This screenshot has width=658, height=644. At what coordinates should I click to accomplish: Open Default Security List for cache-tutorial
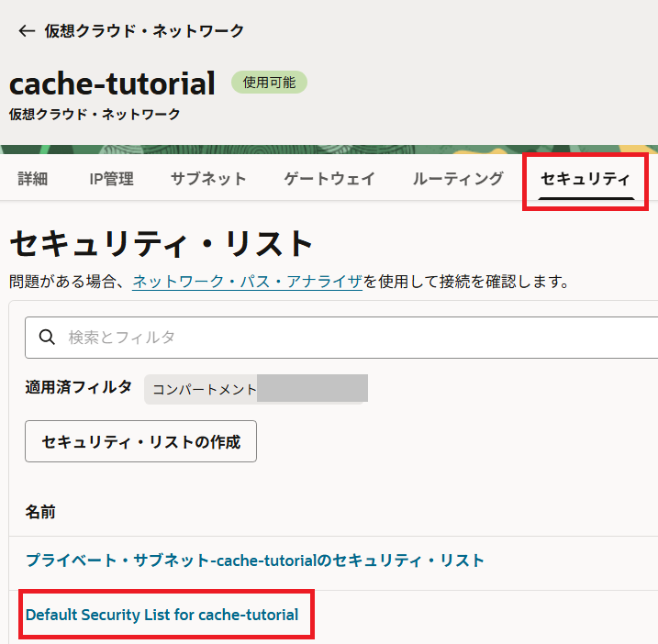tap(162, 615)
